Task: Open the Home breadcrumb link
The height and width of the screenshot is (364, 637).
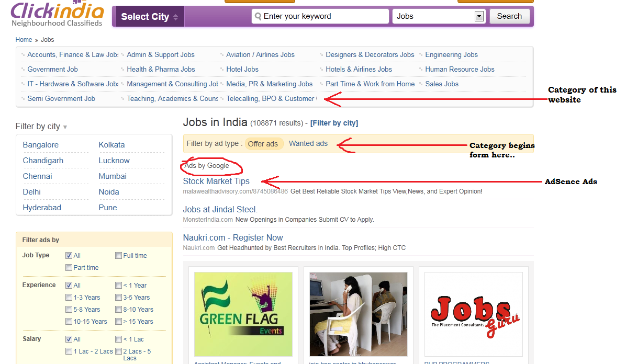Action: 24,39
